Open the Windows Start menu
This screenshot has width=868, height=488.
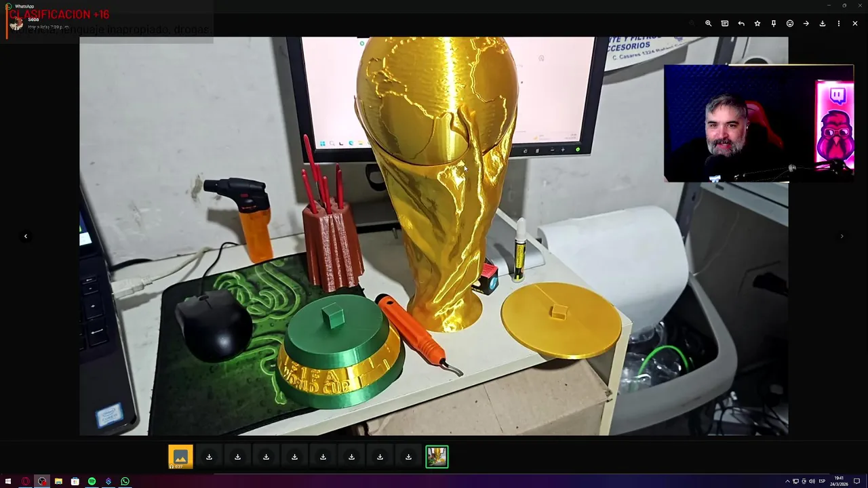point(8,481)
